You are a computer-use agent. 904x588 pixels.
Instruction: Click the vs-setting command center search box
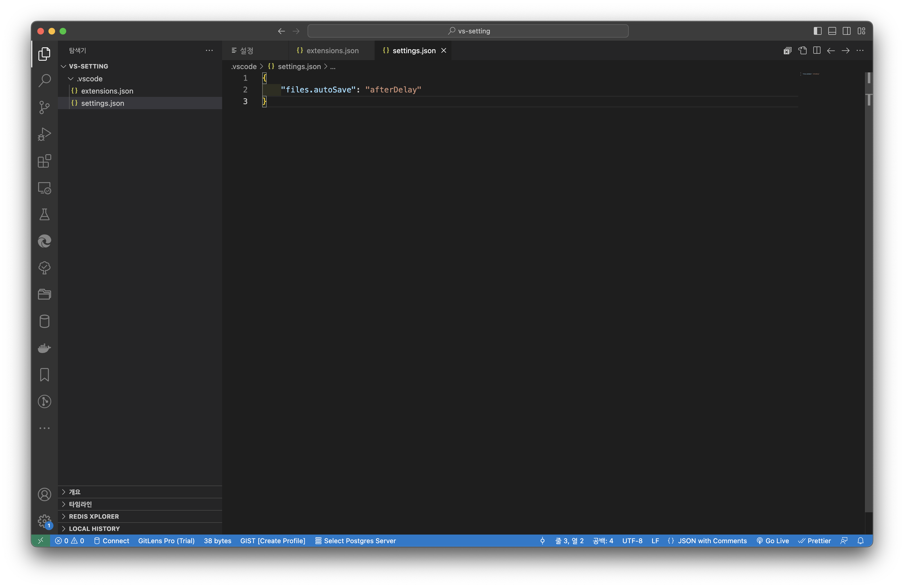468,31
